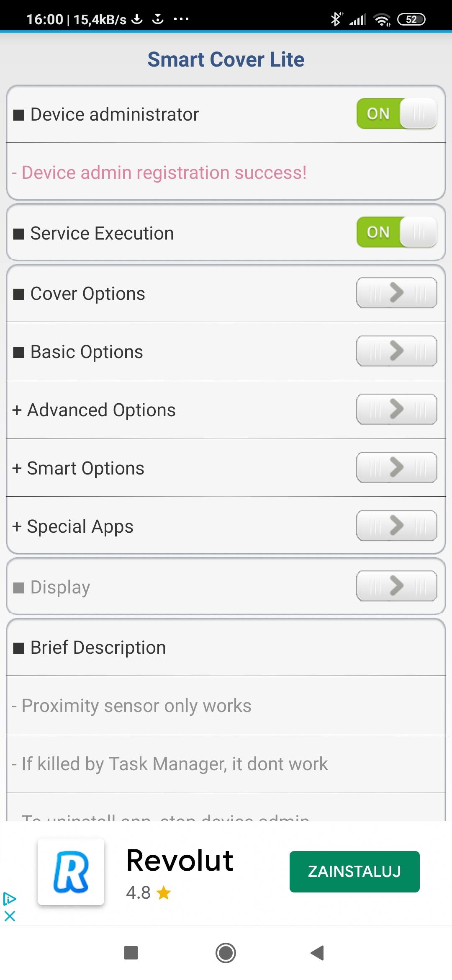The width and height of the screenshot is (452, 980).
Task: Expand Basic Options arrow button
Action: 396,351
